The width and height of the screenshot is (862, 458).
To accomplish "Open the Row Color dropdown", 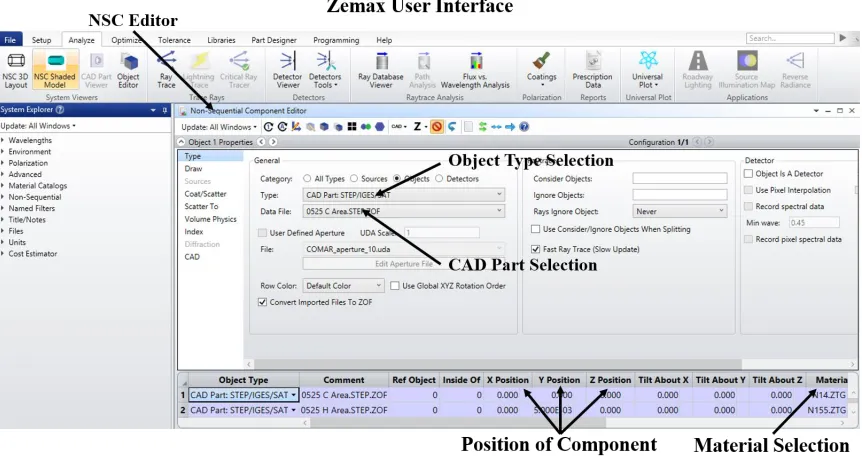I will point(344,286).
